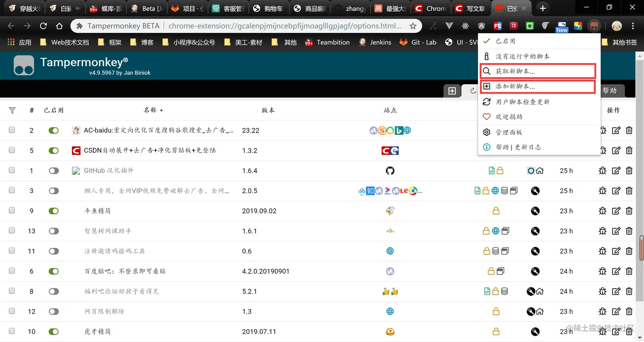Click the GitHub site icon in row 1

click(390, 171)
